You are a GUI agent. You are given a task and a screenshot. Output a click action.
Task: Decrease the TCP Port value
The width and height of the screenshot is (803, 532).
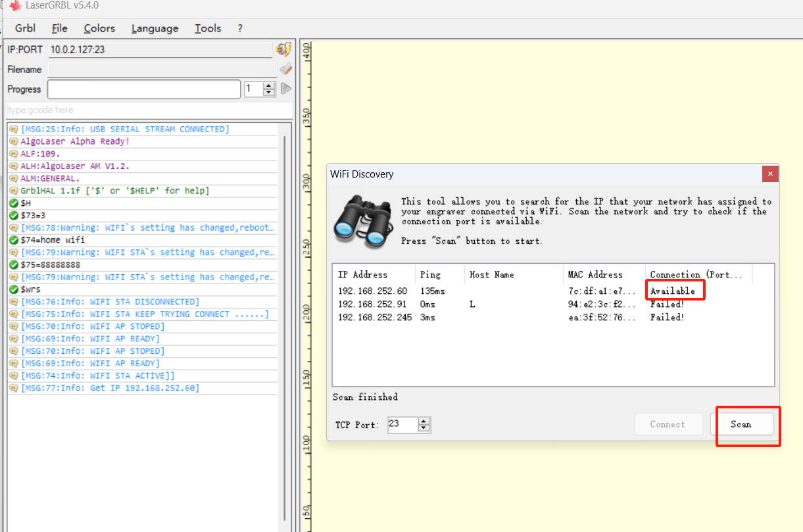click(424, 429)
